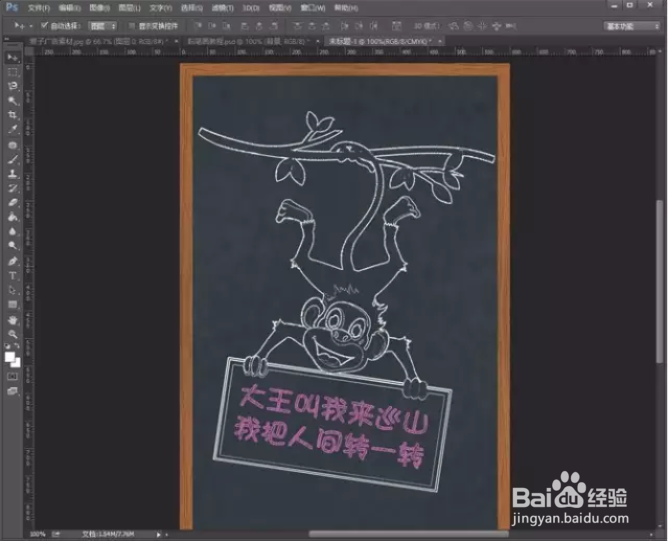The height and width of the screenshot is (542, 668).
Task: Select the Lasso tool
Action: pos(12,86)
